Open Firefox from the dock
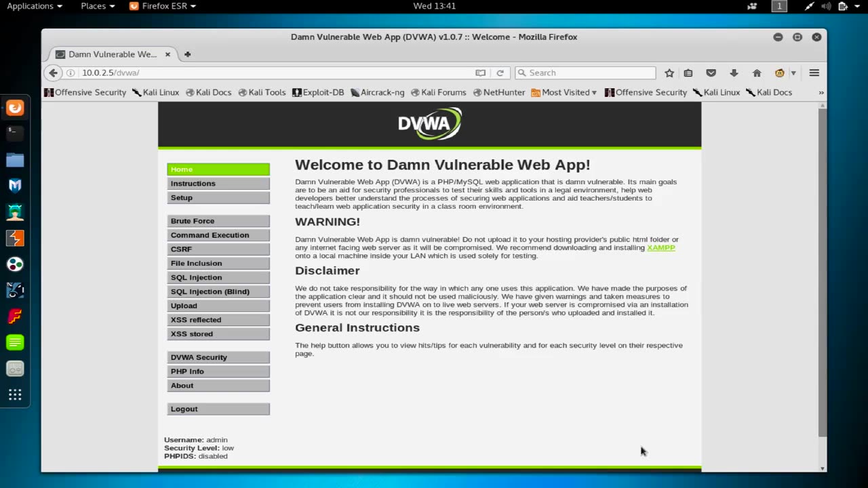This screenshot has width=868, height=488. 15,108
